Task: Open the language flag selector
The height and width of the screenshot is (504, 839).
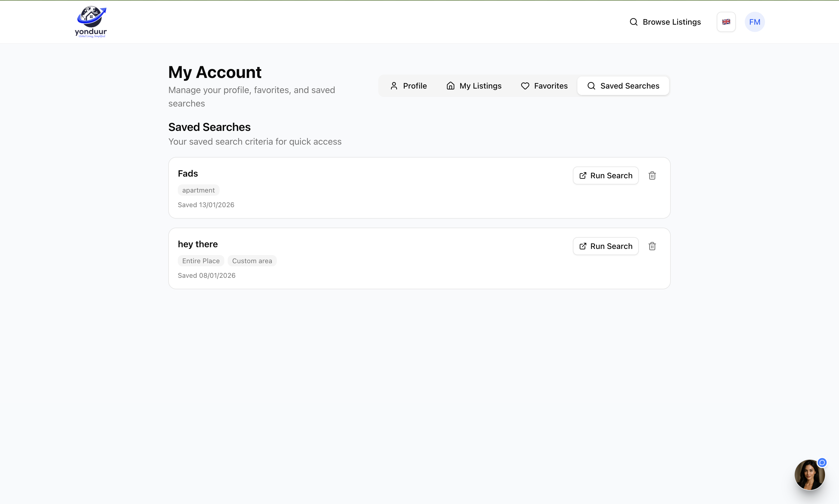Action: pyautogui.click(x=726, y=22)
